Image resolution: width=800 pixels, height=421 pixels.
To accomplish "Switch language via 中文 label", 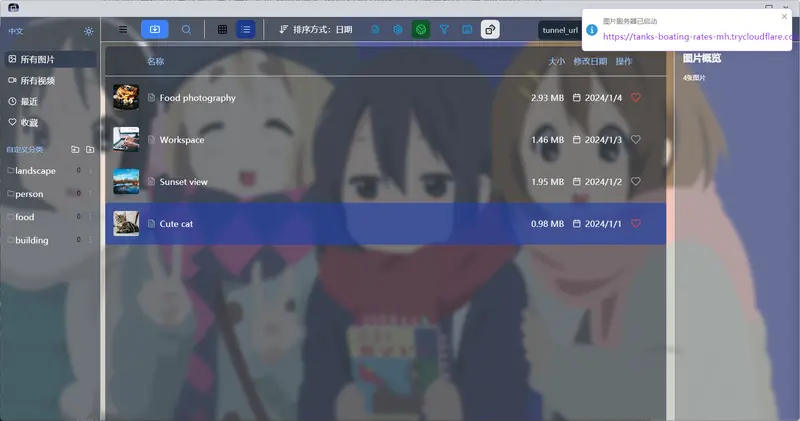I will (16, 31).
